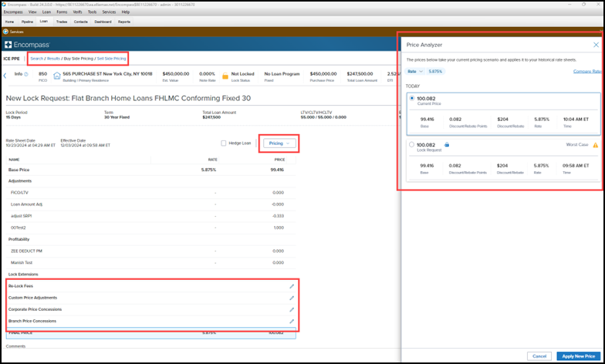The image size is (605, 364).
Task: Edit Branch Price Concessions pencil icon
Action: point(292,321)
